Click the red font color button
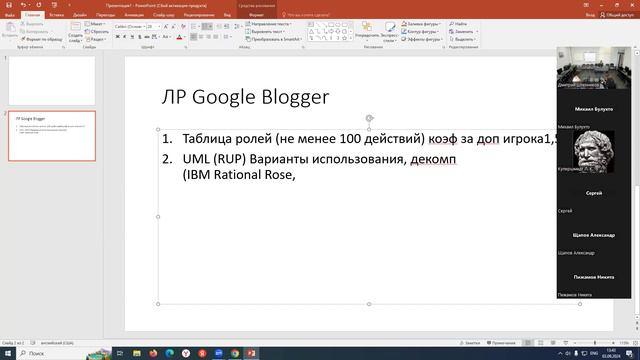640x360 pixels. (x=179, y=37)
